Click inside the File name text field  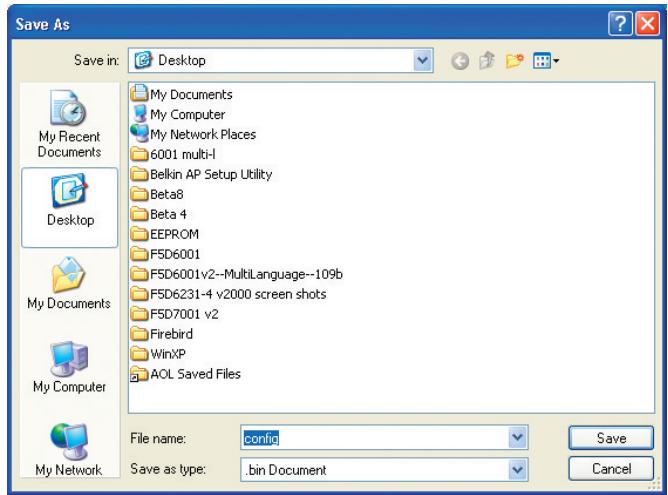click(375, 437)
